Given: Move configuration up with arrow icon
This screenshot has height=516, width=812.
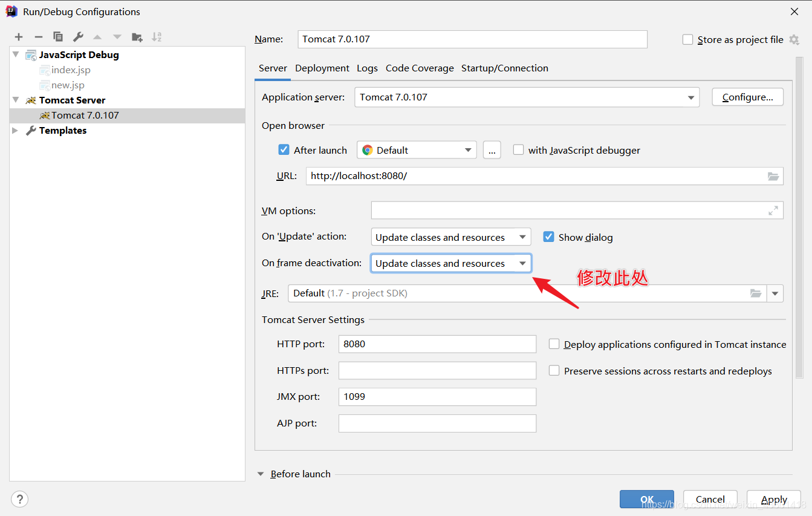Looking at the screenshot, I should click(x=97, y=37).
